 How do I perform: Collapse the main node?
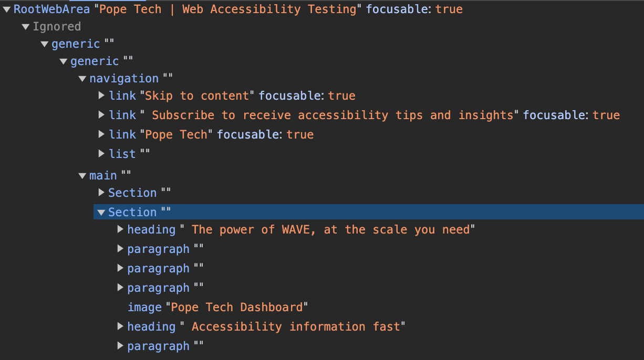(82, 175)
